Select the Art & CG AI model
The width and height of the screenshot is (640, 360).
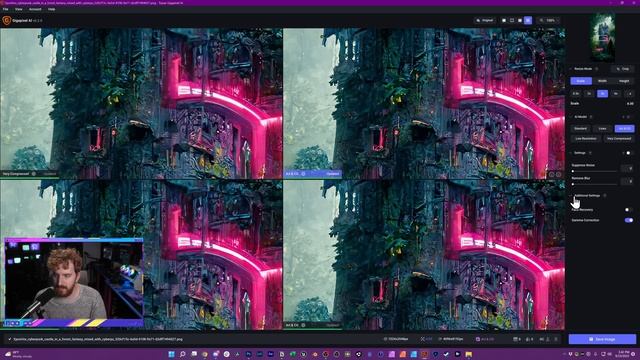tap(624, 129)
